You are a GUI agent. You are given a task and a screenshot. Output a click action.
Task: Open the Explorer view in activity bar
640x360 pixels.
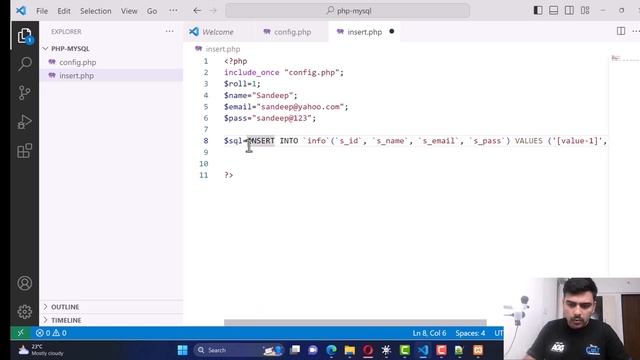[x=24, y=36]
